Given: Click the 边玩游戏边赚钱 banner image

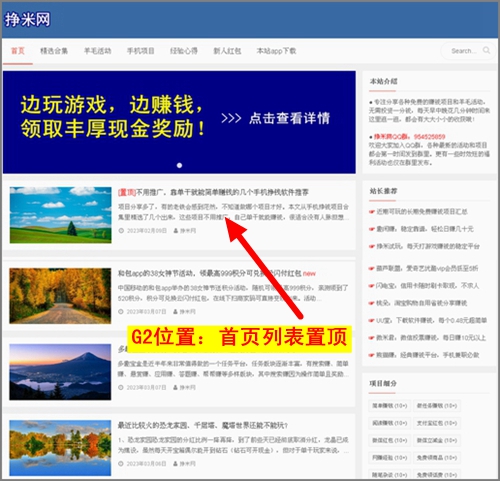Looking at the screenshot, I should (x=179, y=122).
